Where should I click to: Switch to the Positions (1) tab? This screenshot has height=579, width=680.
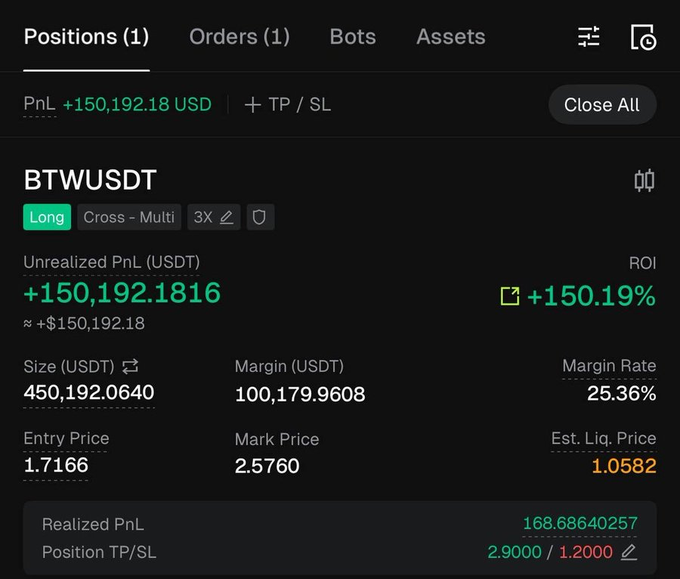[86, 37]
